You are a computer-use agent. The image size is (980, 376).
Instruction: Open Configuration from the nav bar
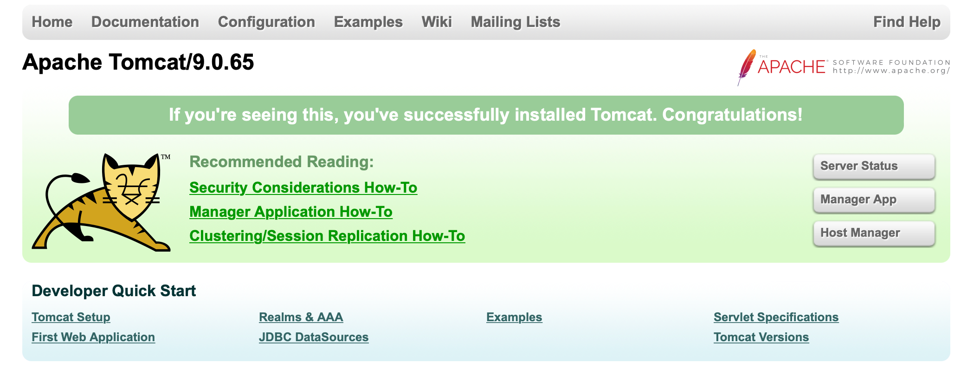coord(266,22)
